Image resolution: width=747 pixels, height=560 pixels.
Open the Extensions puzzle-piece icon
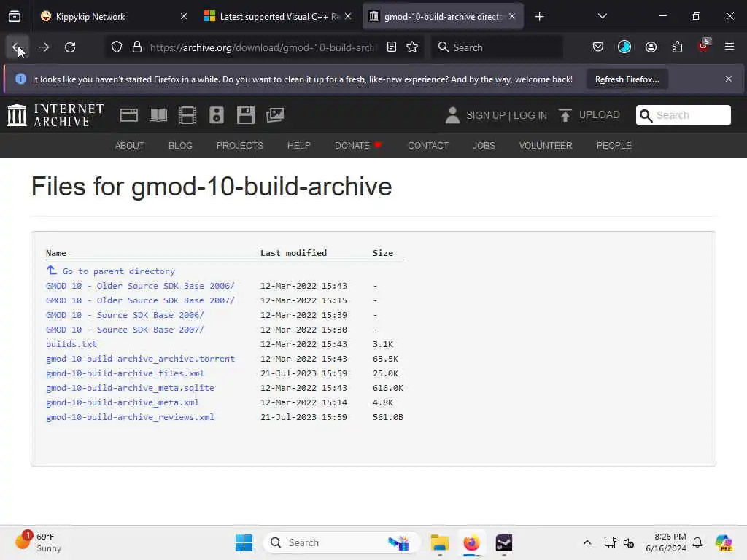point(677,47)
